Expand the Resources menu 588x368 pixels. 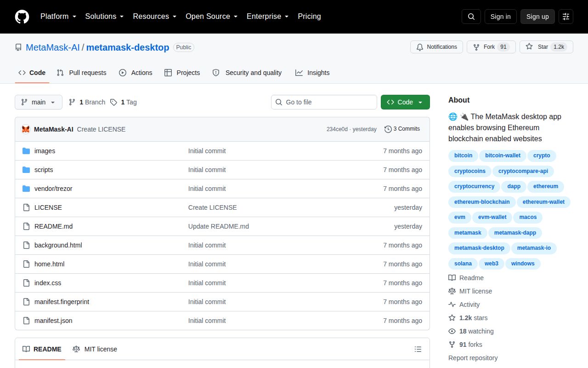[x=155, y=17]
